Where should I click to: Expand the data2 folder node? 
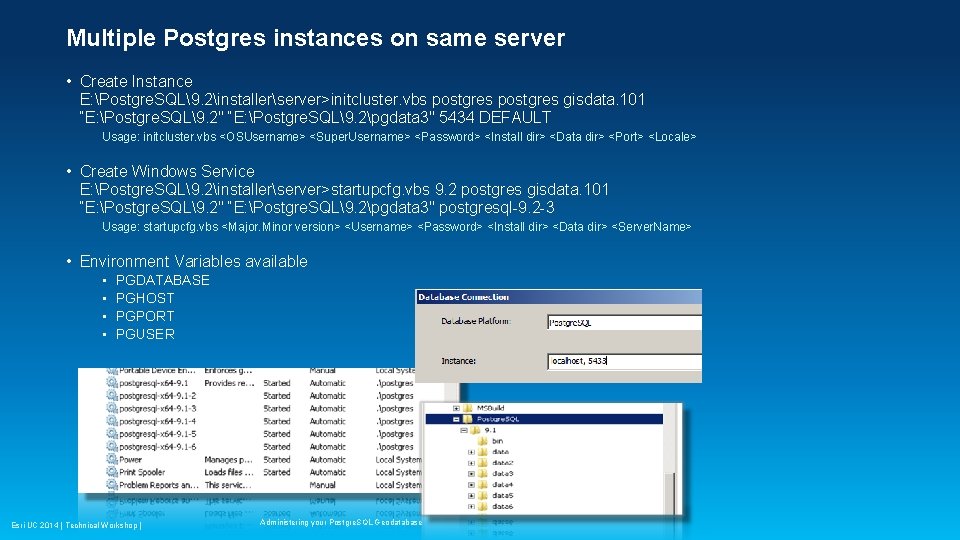(x=471, y=463)
